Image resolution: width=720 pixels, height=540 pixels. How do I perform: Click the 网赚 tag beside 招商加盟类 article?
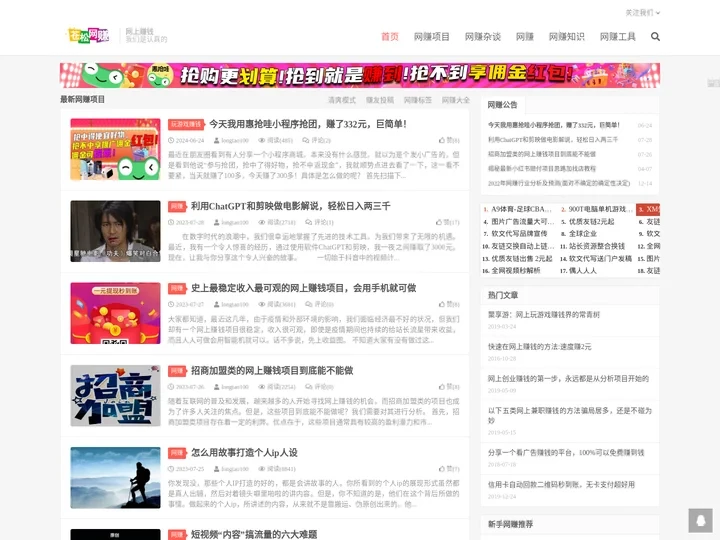point(177,371)
